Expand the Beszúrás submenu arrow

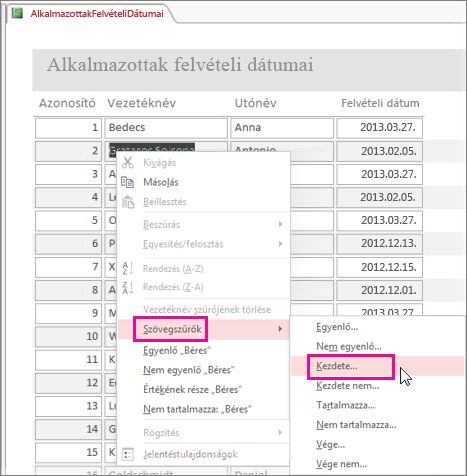click(280, 224)
